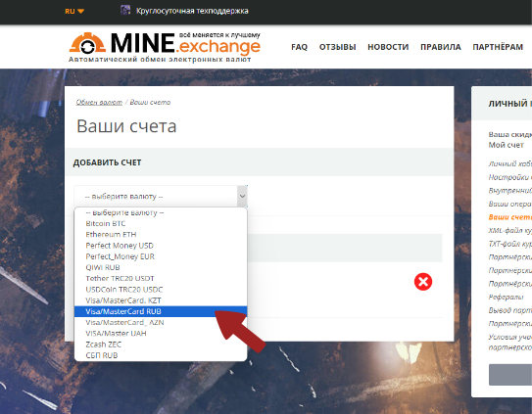This screenshot has height=414, width=532.
Task: Select Bitcoin BTC from the list
Action: click(x=161, y=223)
